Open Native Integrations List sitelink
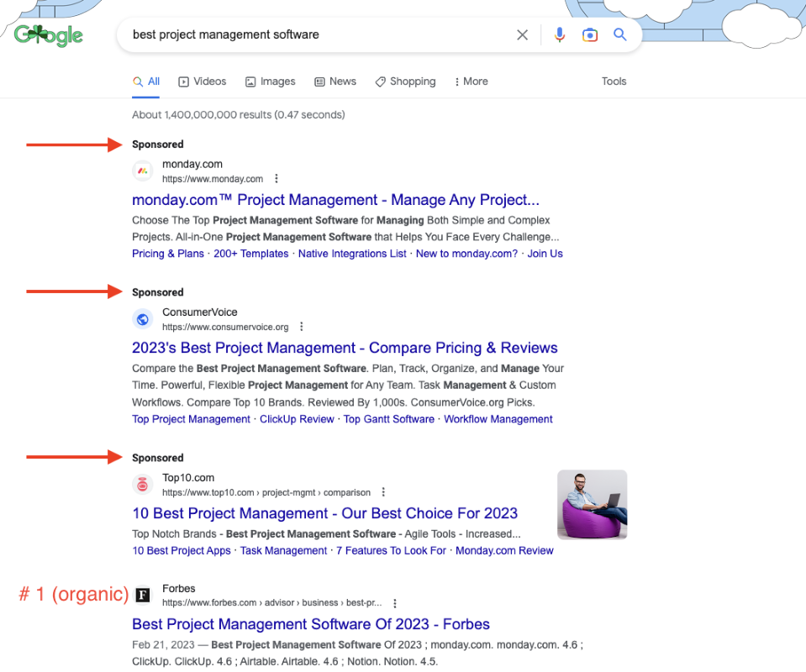 click(352, 254)
